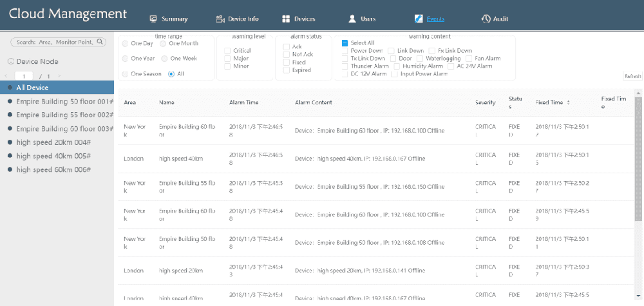
Task: Click the search magnifier icon
Action: click(x=99, y=42)
